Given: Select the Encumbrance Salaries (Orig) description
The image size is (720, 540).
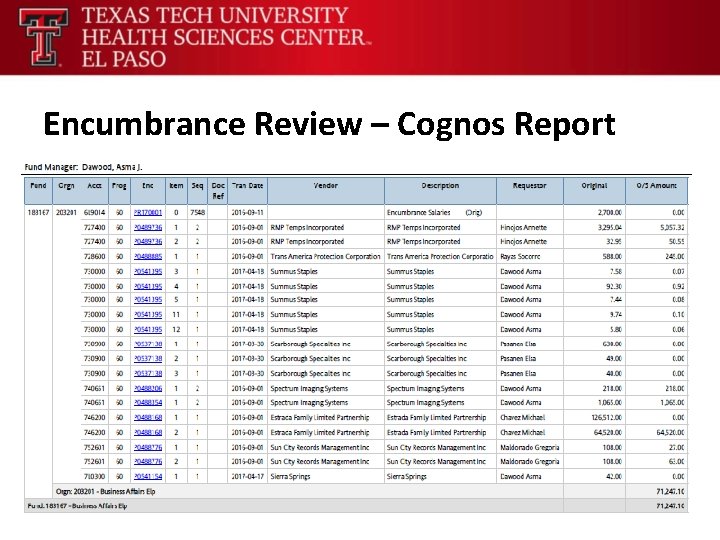Looking at the screenshot, I should point(434,213).
